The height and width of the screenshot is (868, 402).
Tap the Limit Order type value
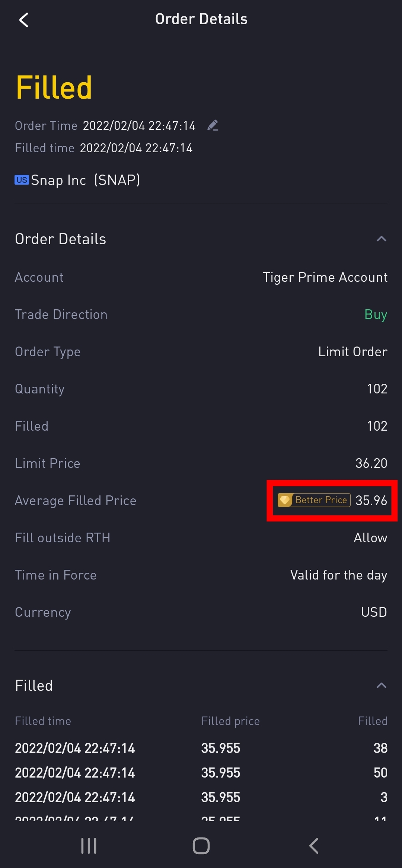coord(352,352)
